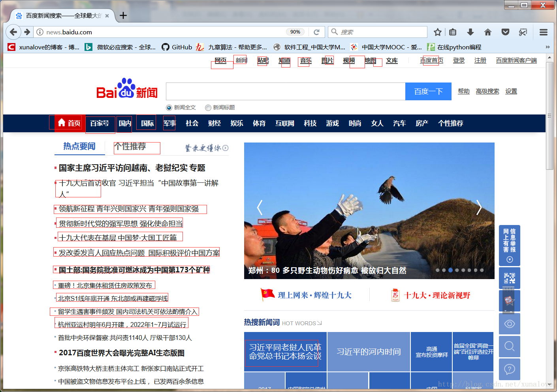Close the 百度新闻搜索 browser tab
The image size is (557, 392).
[107, 16]
